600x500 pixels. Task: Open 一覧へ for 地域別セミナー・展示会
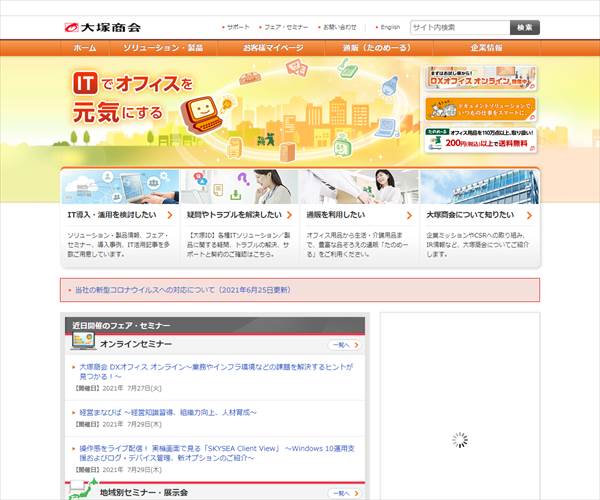[x=344, y=493]
